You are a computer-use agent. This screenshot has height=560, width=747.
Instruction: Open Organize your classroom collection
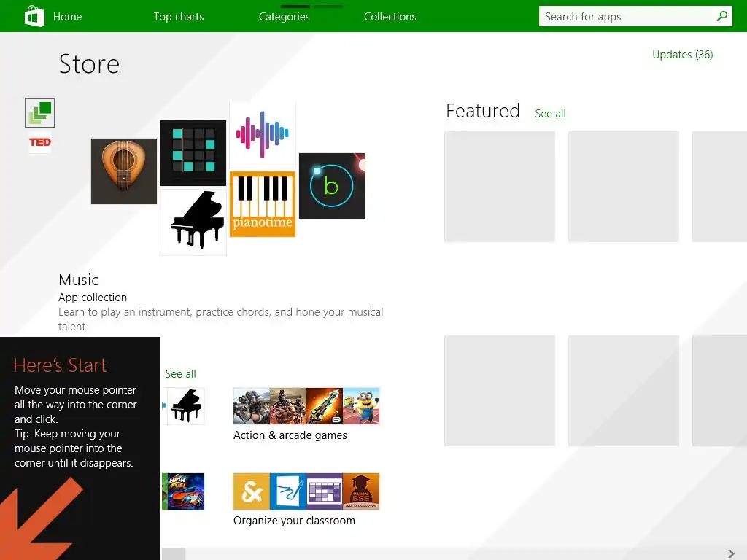coord(294,521)
